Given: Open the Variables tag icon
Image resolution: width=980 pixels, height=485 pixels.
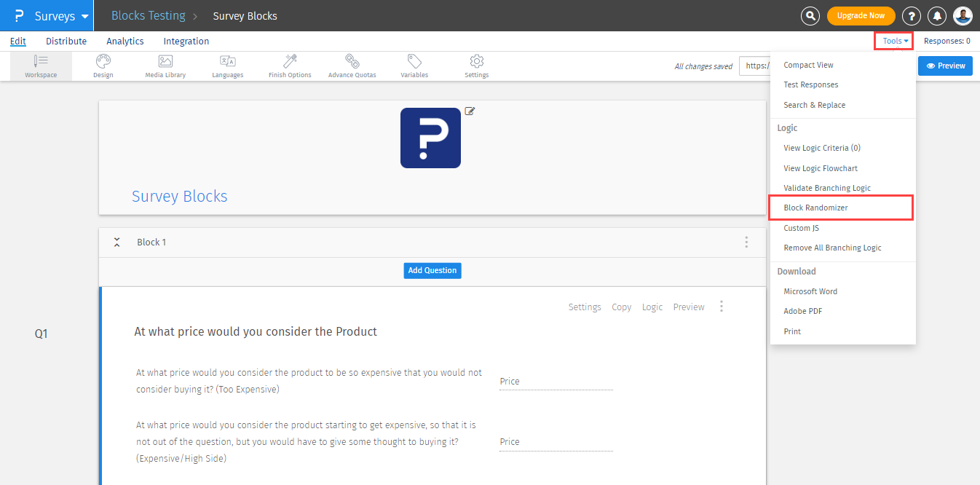Looking at the screenshot, I should click(414, 62).
